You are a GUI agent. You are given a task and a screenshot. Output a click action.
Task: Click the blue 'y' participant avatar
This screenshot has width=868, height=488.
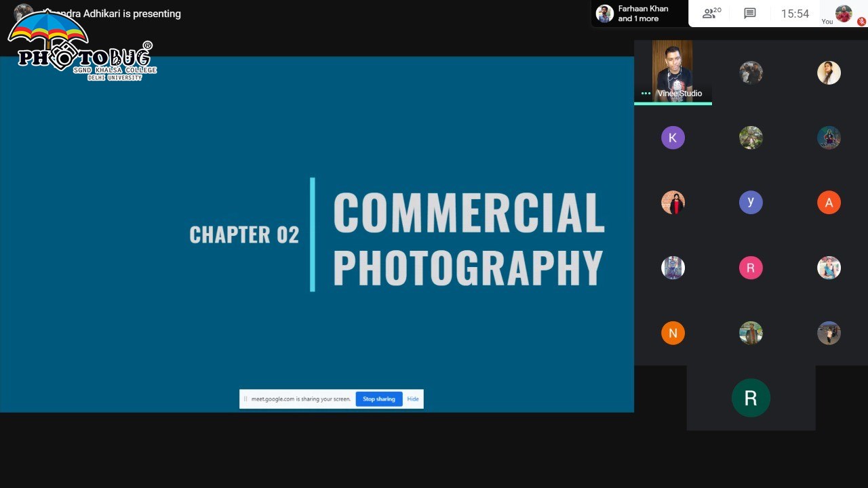(751, 203)
